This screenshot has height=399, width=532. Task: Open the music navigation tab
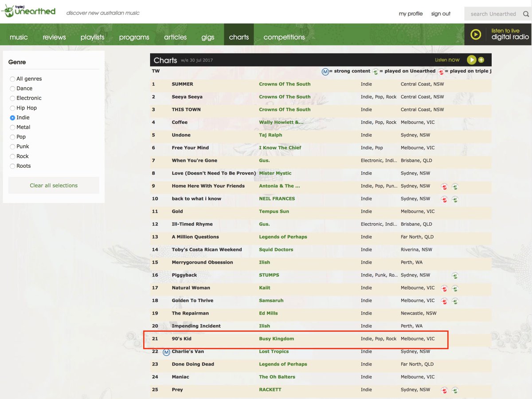point(19,37)
